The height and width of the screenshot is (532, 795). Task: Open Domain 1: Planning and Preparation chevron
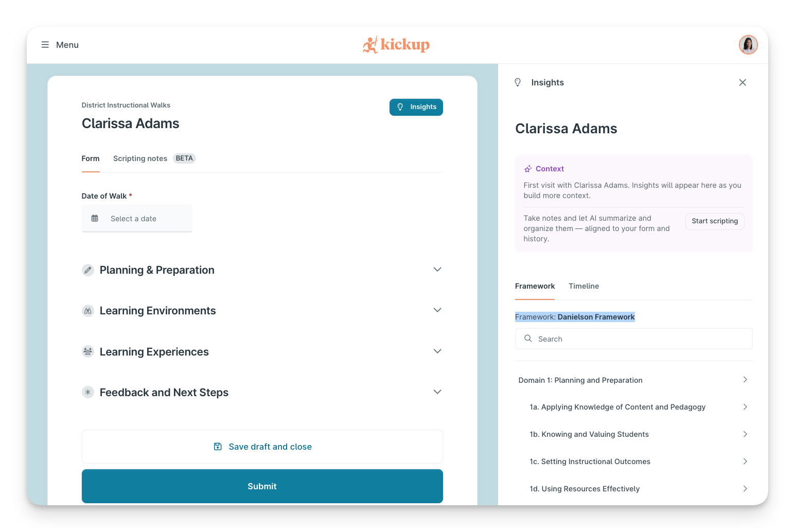[745, 380]
